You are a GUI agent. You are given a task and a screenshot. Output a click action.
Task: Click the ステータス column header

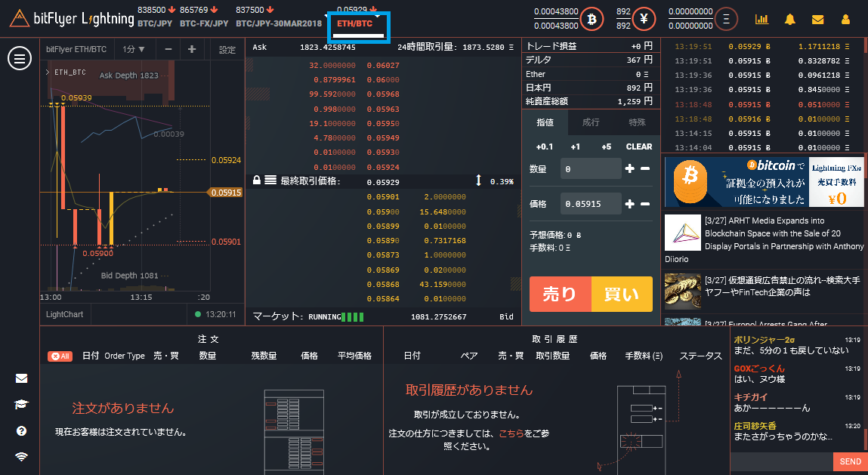pyautogui.click(x=701, y=356)
